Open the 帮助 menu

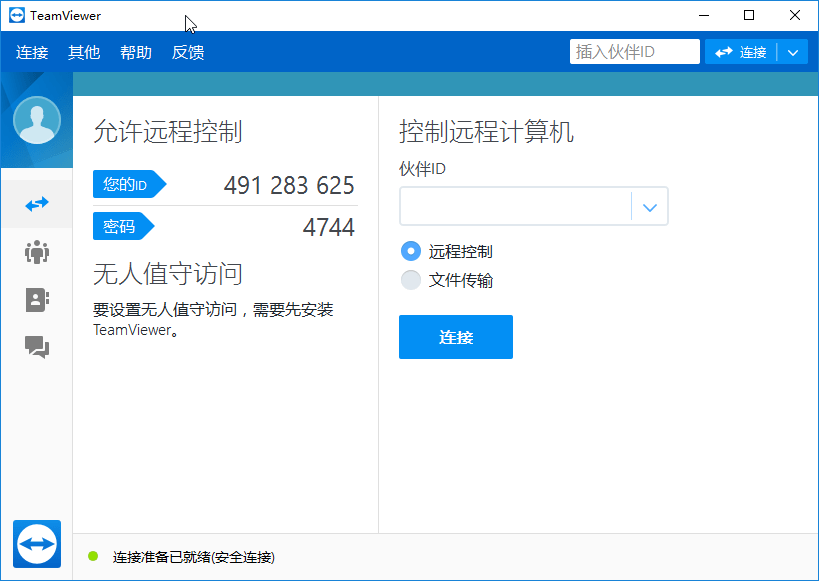coord(136,52)
